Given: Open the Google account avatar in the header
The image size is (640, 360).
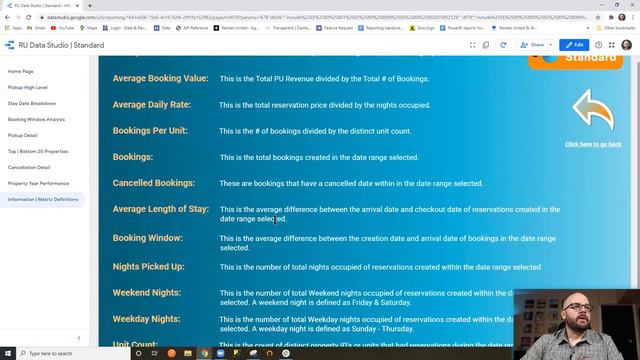Looking at the screenshot, I should (x=627, y=45).
